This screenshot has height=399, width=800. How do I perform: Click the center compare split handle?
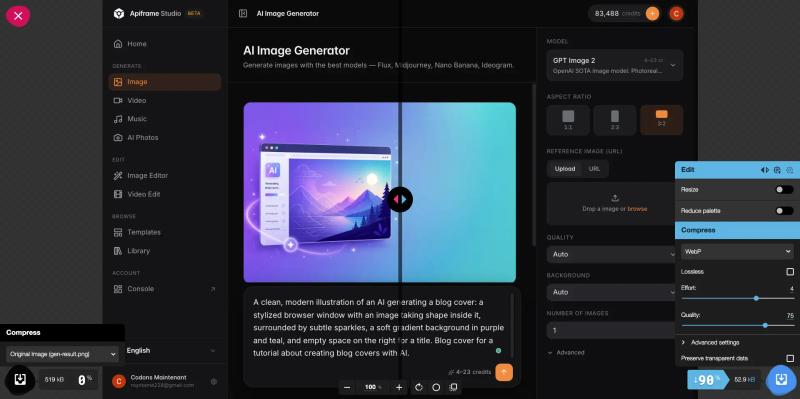[x=400, y=200]
